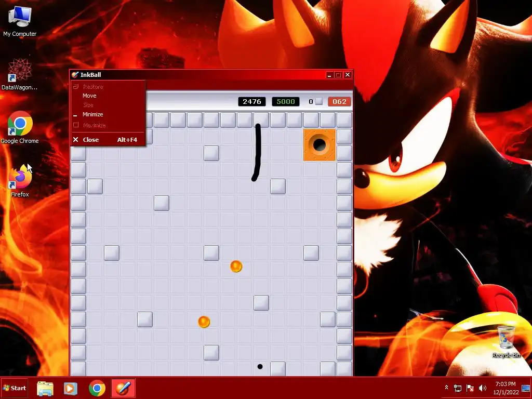Open the volume control in the tray
532x399 pixels.
(482, 388)
